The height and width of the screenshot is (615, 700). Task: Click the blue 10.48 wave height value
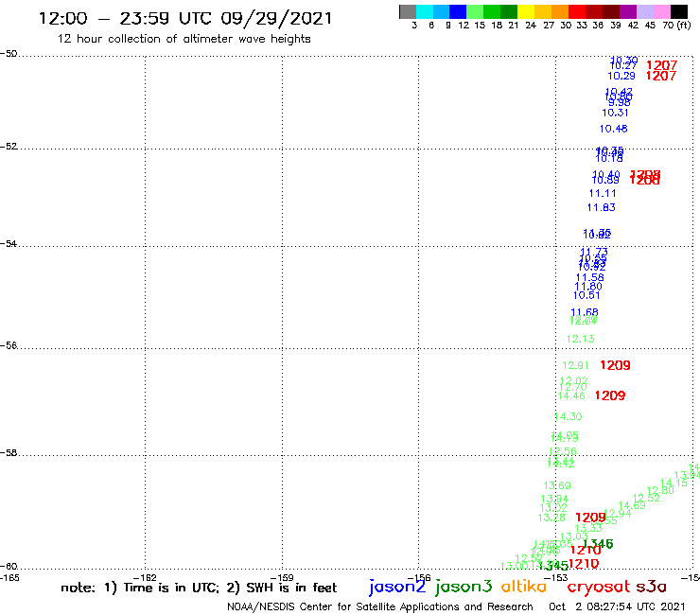[x=613, y=129]
